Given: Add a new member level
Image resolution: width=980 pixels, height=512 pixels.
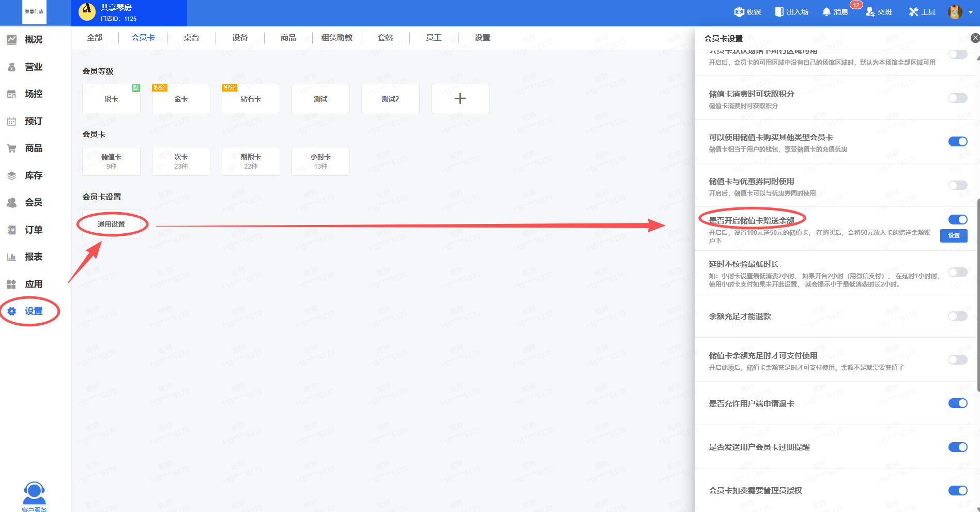Looking at the screenshot, I should coord(460,99).
